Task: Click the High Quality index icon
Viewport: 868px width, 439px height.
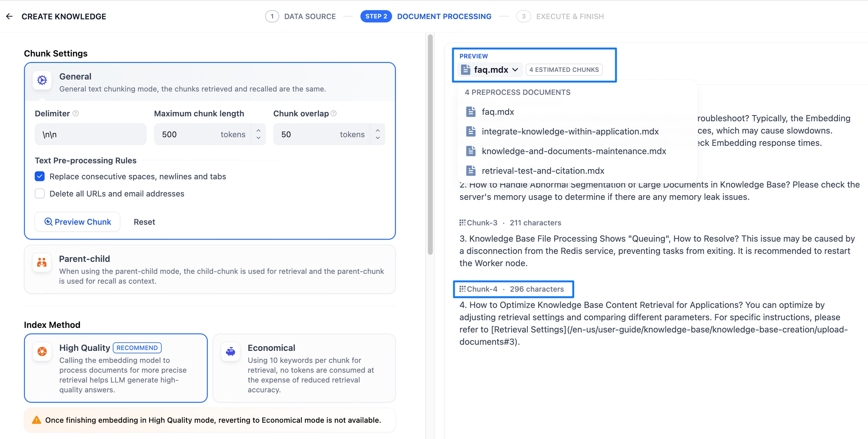Action: 42,351
